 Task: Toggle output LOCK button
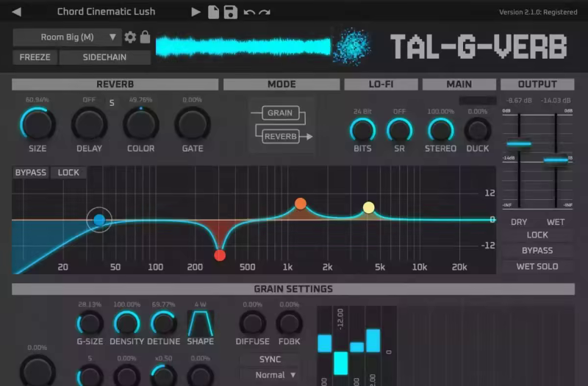[537, 235]
